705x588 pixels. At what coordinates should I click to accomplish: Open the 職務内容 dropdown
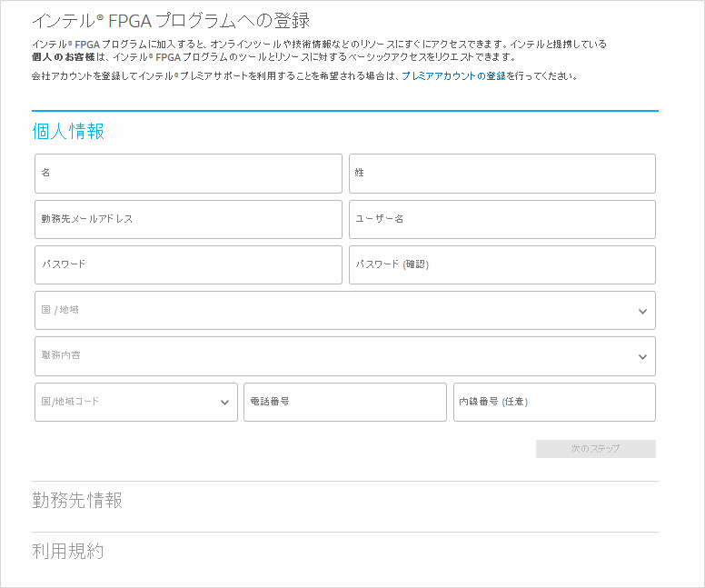pyautogui.click(x=345, y=356)
